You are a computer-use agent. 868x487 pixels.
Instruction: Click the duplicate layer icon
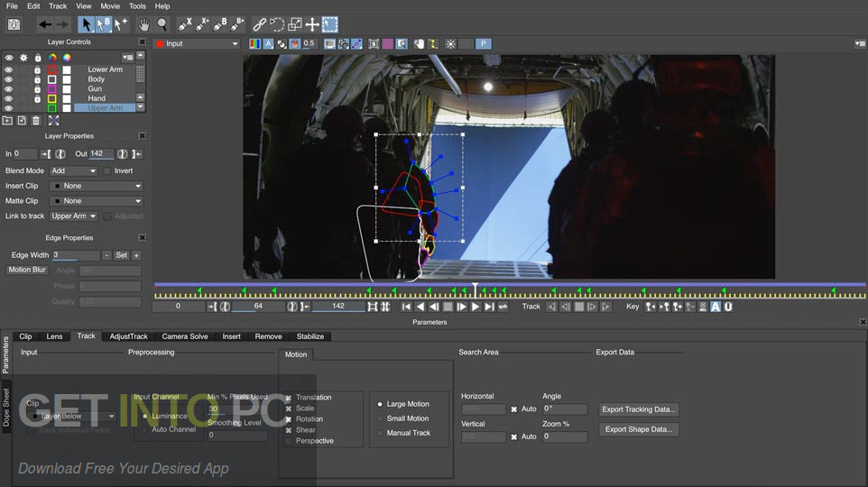pyautogui.click(x=23, y=121)
